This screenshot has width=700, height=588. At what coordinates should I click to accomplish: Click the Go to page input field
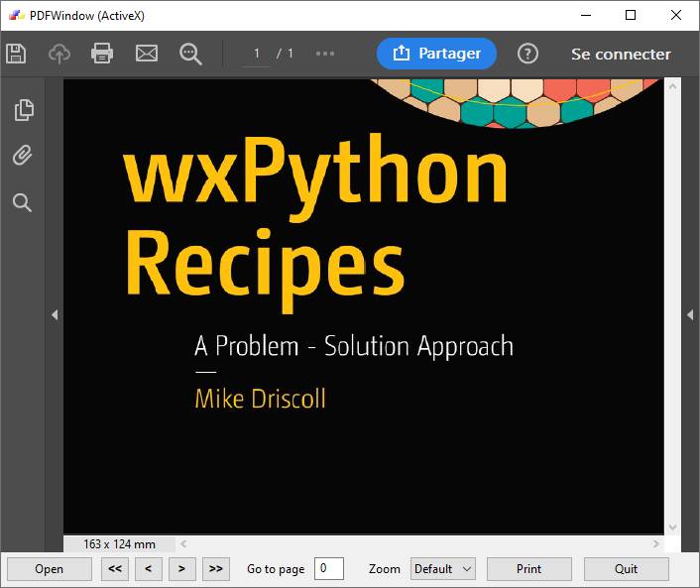pyautogui.click(x=328, y=569)
